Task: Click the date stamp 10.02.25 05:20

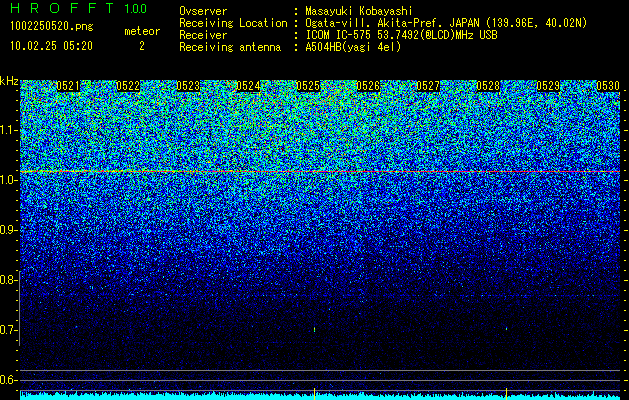Action: click(x=51, y=46)
